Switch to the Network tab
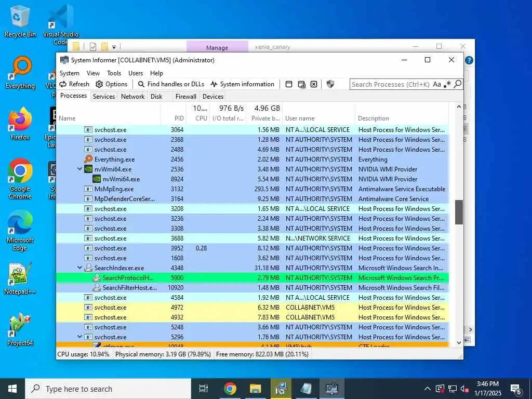 tap(132, 96)
